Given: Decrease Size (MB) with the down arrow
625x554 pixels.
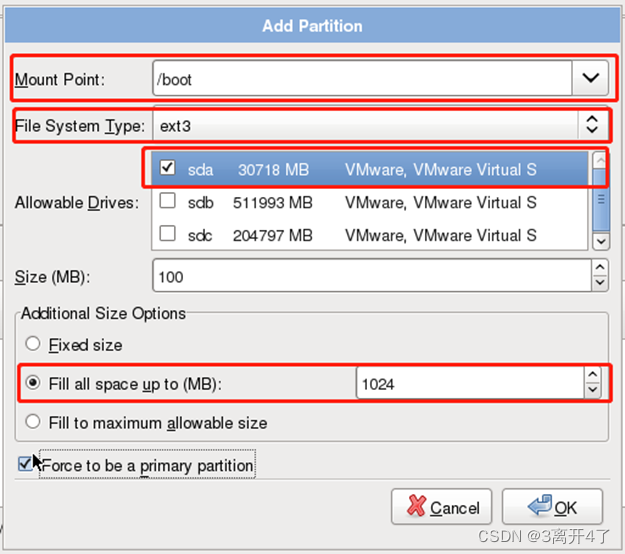Looking at the screenshot, I should [600, 283].
